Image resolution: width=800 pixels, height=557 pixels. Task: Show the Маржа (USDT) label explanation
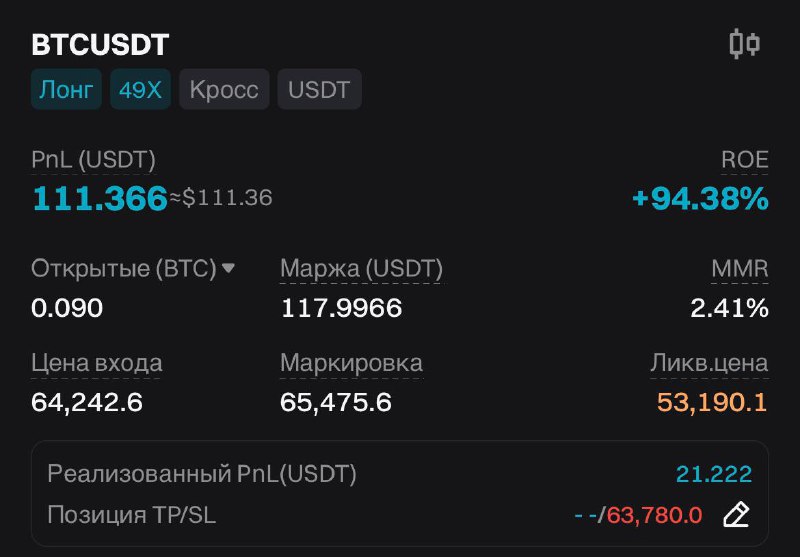pyautogui.click(x=361, y=269)
